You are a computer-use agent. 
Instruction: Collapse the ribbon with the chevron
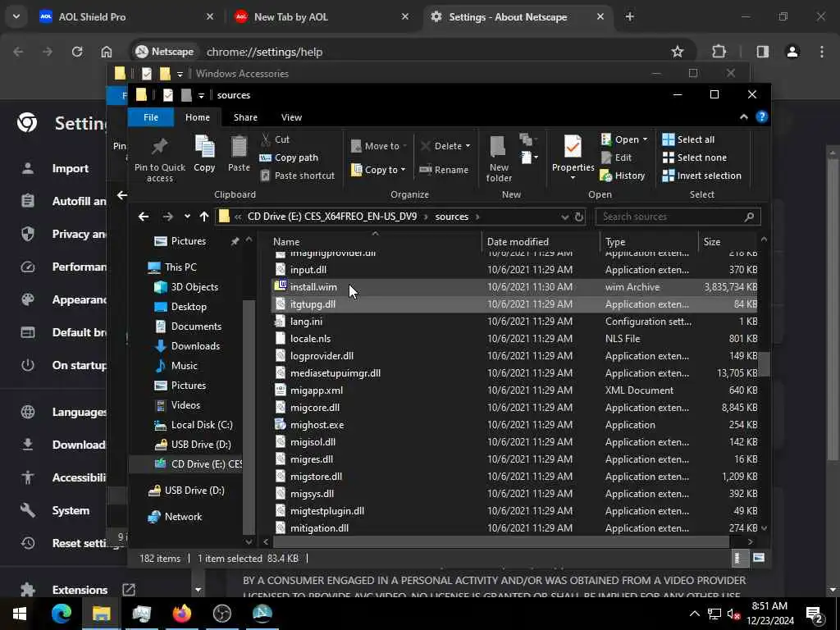(x=743, y=116)
